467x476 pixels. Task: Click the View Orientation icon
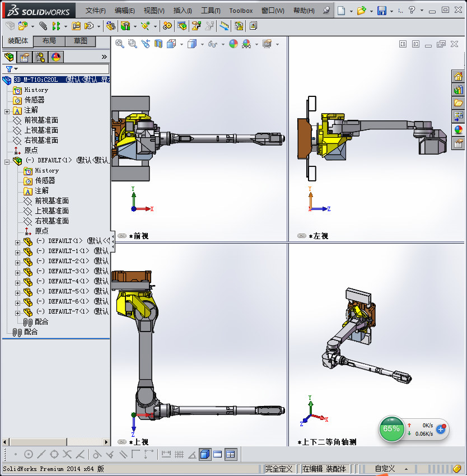[x=171, y=44]
